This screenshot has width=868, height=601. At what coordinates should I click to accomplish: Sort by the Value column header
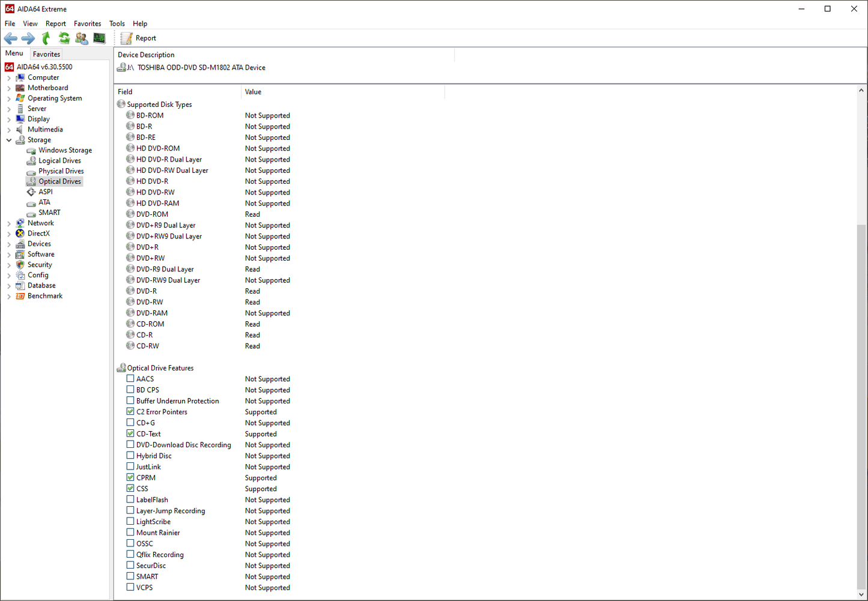point(253,92)
